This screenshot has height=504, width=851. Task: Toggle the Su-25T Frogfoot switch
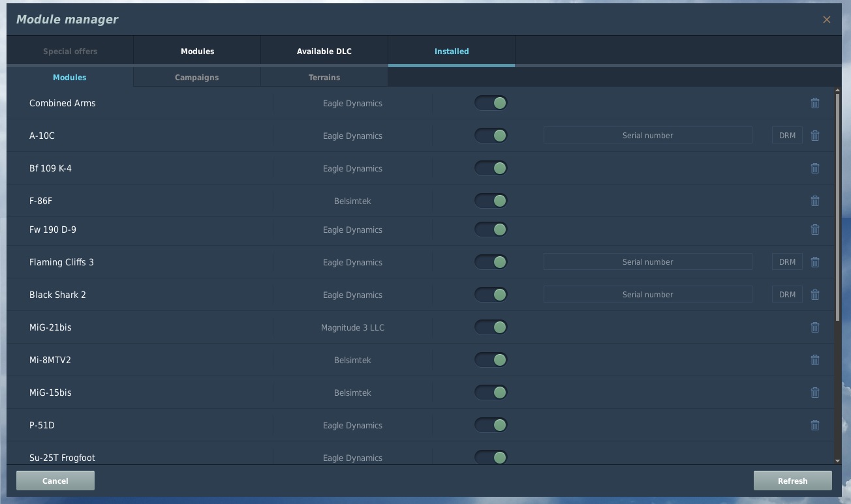pos(491,458)
